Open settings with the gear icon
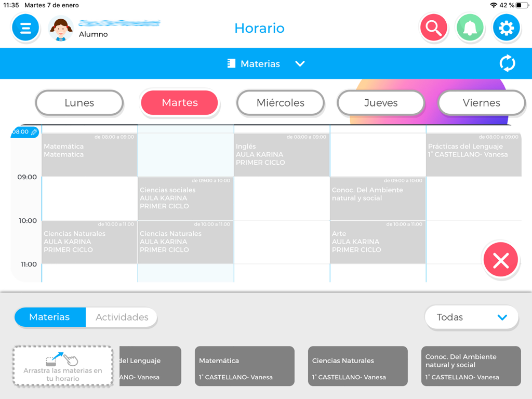 (506, 28)
